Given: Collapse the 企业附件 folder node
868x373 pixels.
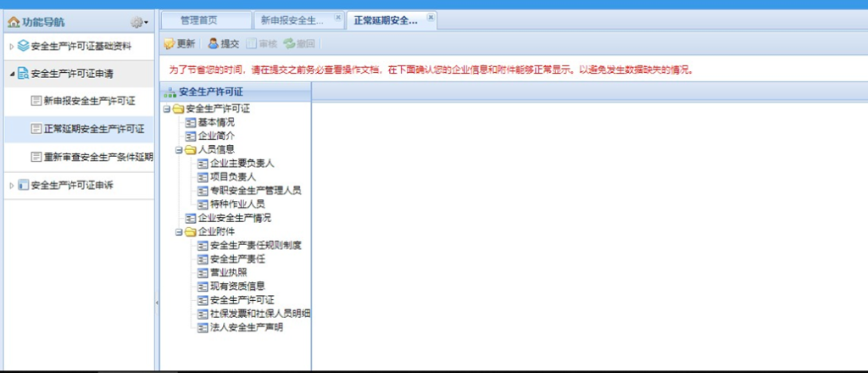Looking at the screenshot, I should [x=179, y=232].
